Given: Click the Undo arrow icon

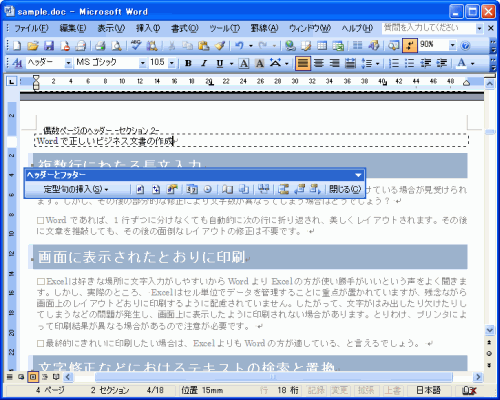Looking at the screenshot, I should [239, 45].
